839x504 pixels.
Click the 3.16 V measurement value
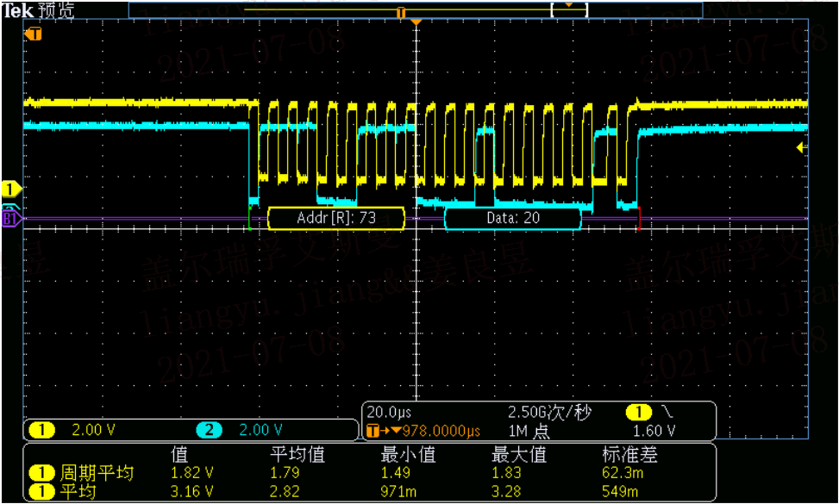[192, 491]
